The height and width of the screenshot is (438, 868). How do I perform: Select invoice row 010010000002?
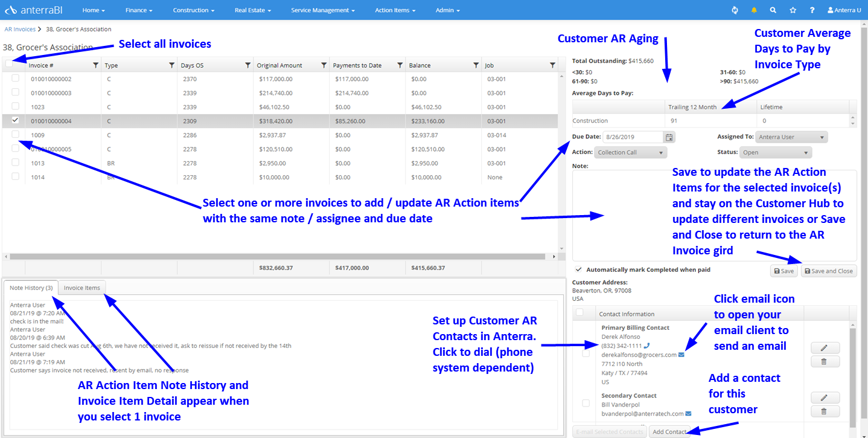279,79
